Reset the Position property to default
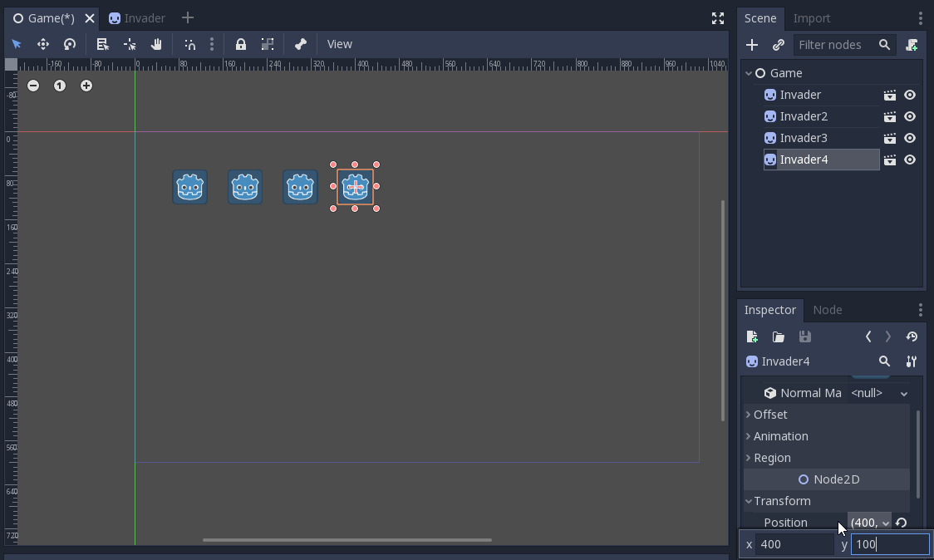 click(902, 523)
